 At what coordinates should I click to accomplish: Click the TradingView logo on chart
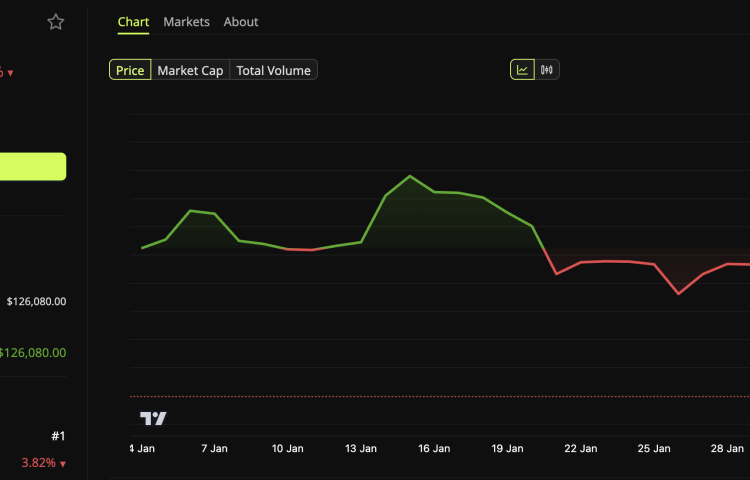tap(153, 419)
